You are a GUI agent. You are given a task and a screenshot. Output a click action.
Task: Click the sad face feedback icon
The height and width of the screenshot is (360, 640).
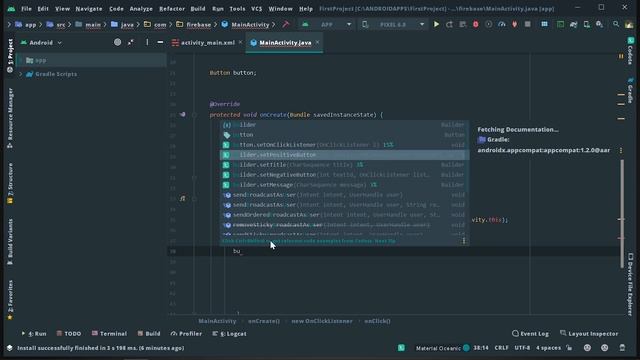coord(604,348)
